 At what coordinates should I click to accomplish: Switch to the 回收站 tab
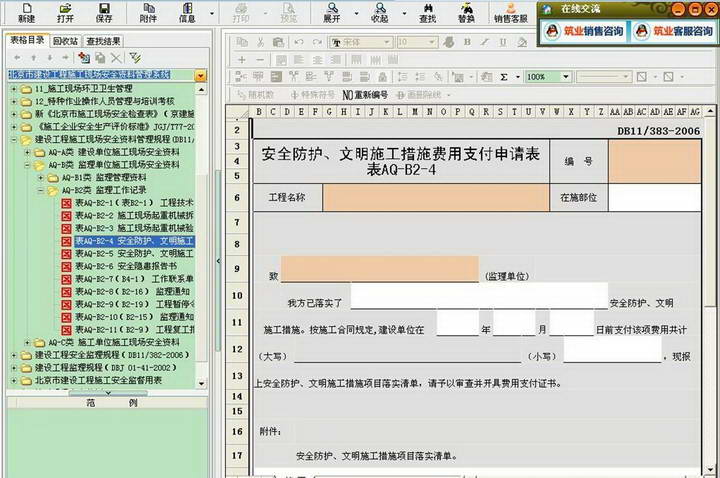click(65, 41)
